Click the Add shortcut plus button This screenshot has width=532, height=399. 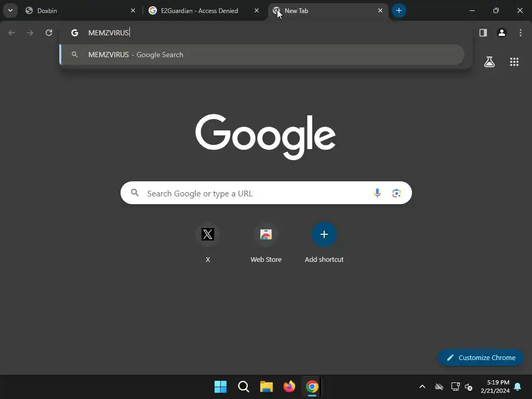click(324, 234)
